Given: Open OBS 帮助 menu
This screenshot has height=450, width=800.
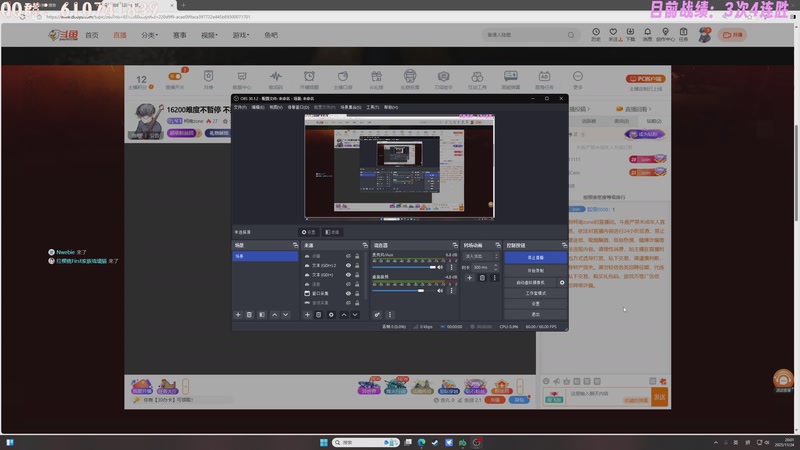Looking at the screenshot, I should pyautogui.click(x=391, y=107).
